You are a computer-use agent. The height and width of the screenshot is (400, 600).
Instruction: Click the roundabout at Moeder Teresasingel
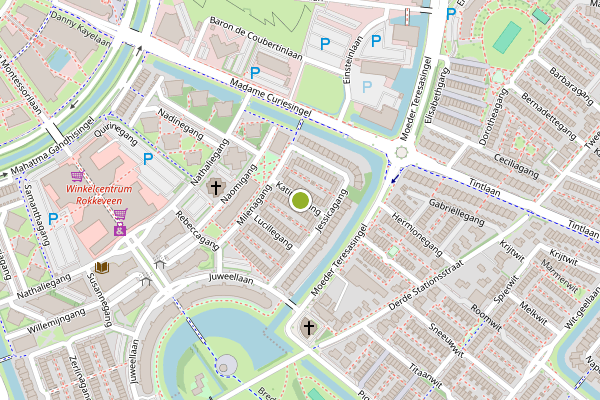pos(401,152)
